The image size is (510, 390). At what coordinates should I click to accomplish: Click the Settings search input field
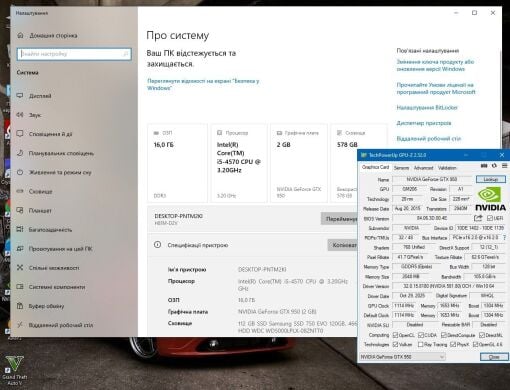coord(74,54)
